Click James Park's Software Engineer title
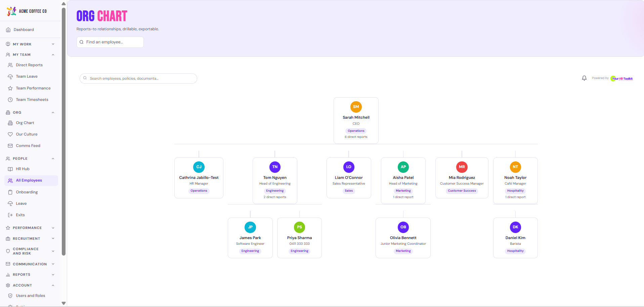 [250, 244]
